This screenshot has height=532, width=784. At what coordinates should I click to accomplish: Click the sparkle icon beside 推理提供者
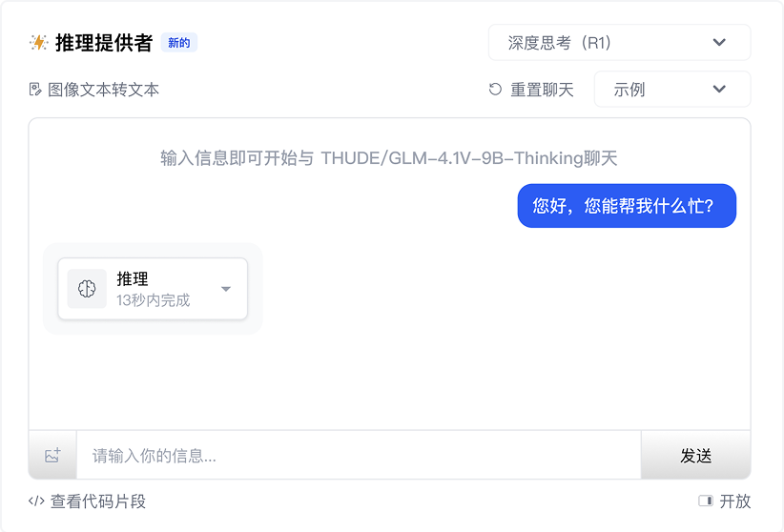39,43
